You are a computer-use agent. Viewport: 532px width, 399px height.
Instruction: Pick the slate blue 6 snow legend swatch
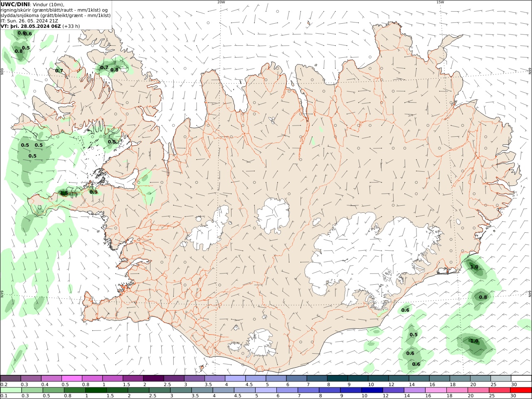tap(297, 378)
